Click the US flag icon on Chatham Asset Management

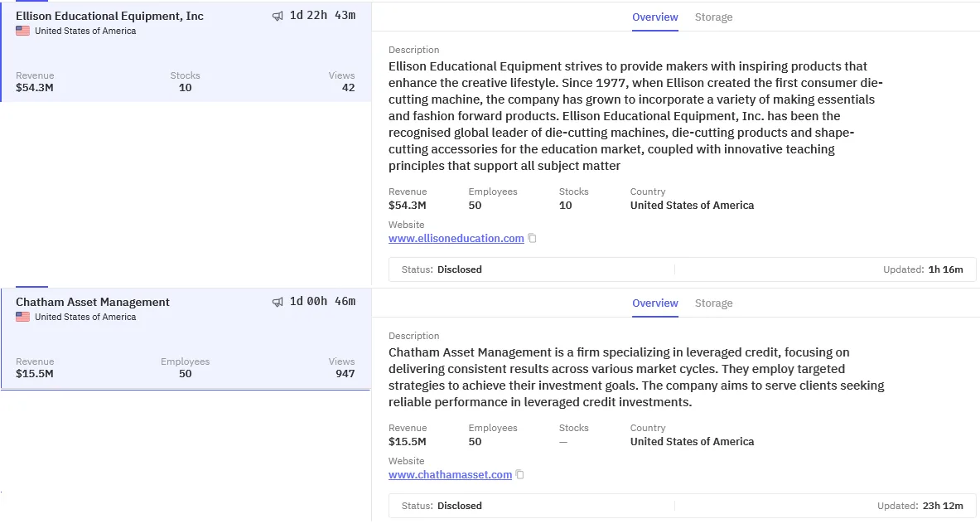[22, 317]
